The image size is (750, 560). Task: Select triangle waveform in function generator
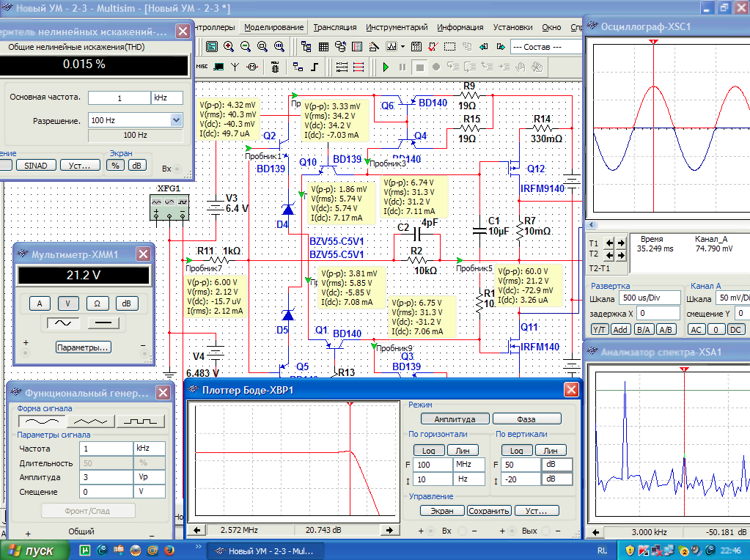coord(91,421)
